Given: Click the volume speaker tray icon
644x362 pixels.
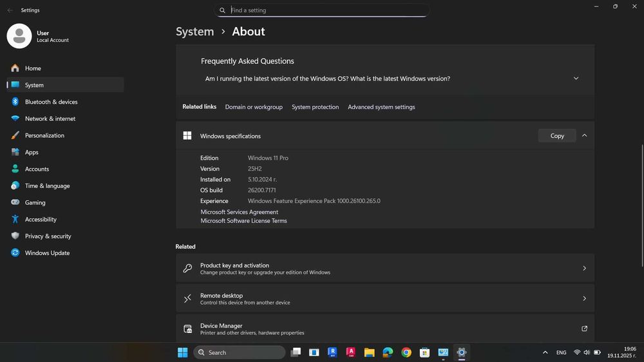Looking at the screenshot, I should tap(587, 352).
